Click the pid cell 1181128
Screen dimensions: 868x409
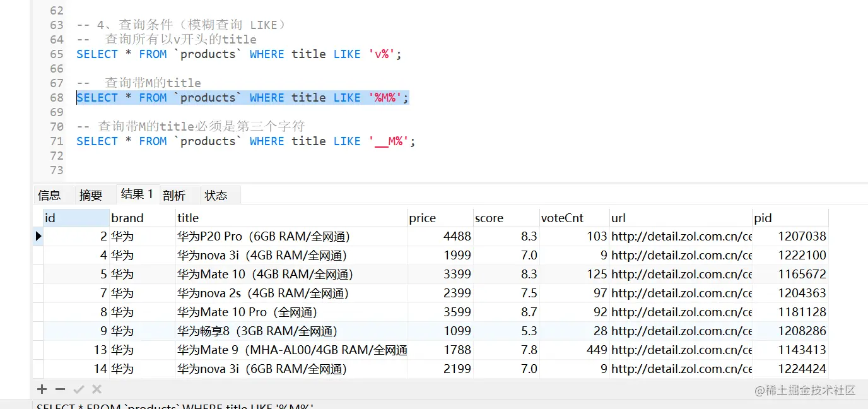point(790,312)
